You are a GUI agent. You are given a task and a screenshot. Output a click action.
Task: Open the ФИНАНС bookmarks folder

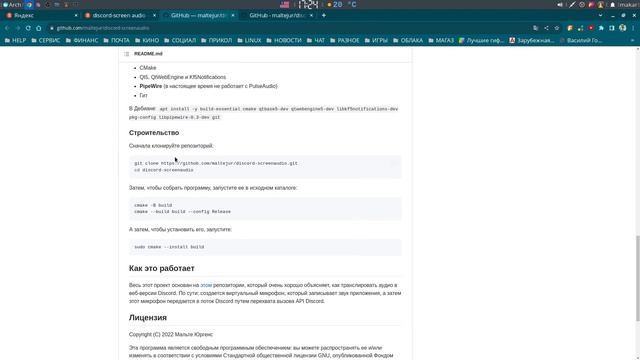82,40
